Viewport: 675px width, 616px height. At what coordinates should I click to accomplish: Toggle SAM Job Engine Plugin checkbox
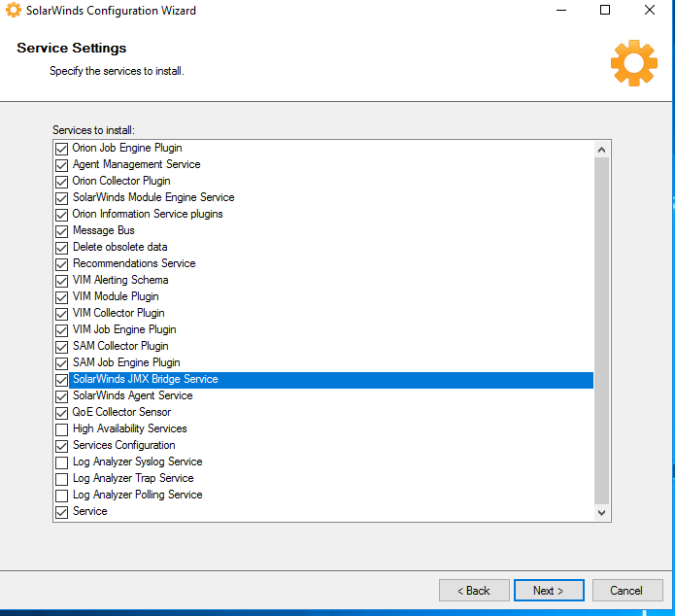(61, 363)
